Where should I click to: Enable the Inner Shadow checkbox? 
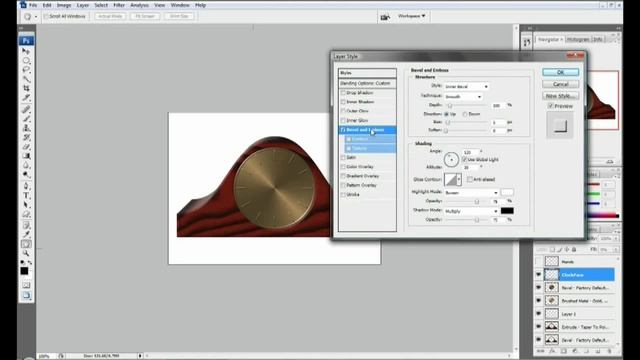pos(343,102)
